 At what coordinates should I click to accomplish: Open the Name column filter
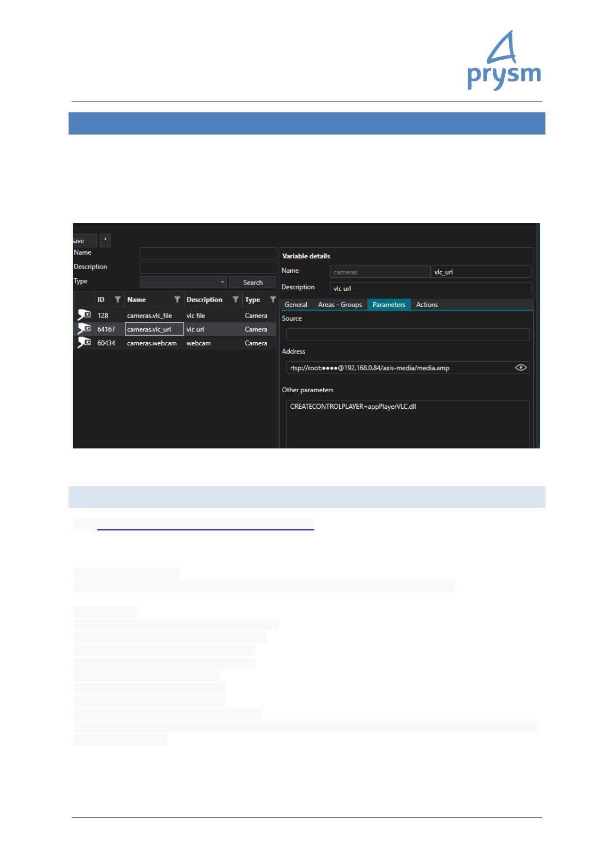(177, 299)
